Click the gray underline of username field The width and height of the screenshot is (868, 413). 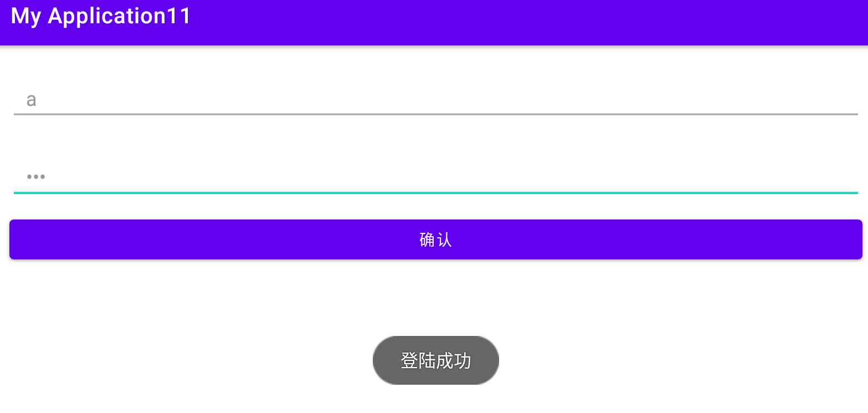coord(436,114)
